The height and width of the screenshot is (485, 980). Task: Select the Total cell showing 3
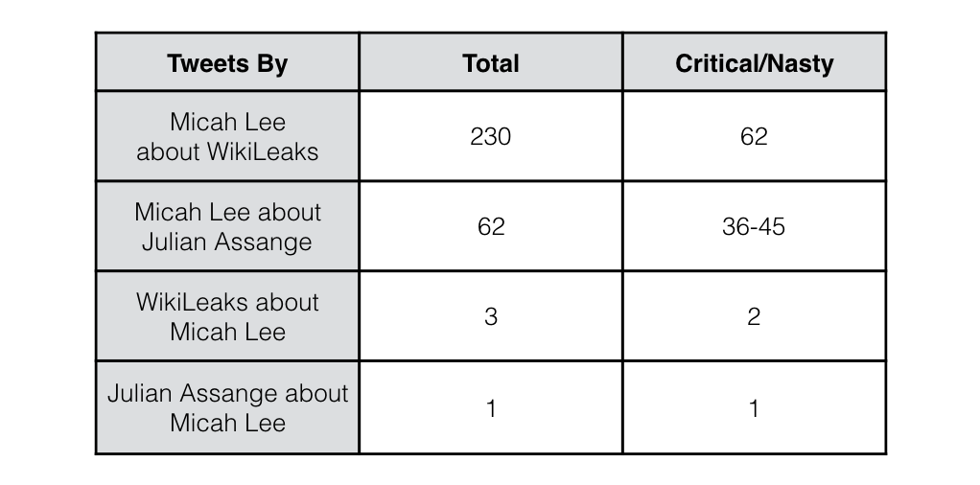491,316
